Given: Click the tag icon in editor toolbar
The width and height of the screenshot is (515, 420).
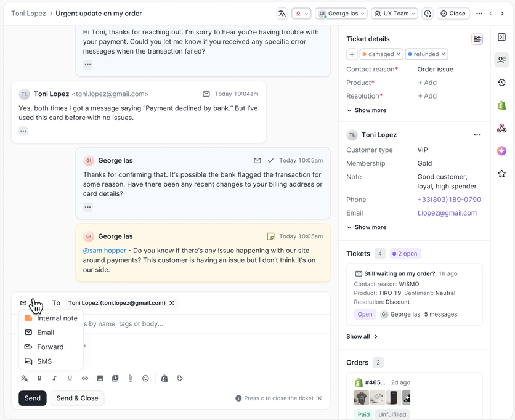Looking at the screenshot, I should [180, 378].
